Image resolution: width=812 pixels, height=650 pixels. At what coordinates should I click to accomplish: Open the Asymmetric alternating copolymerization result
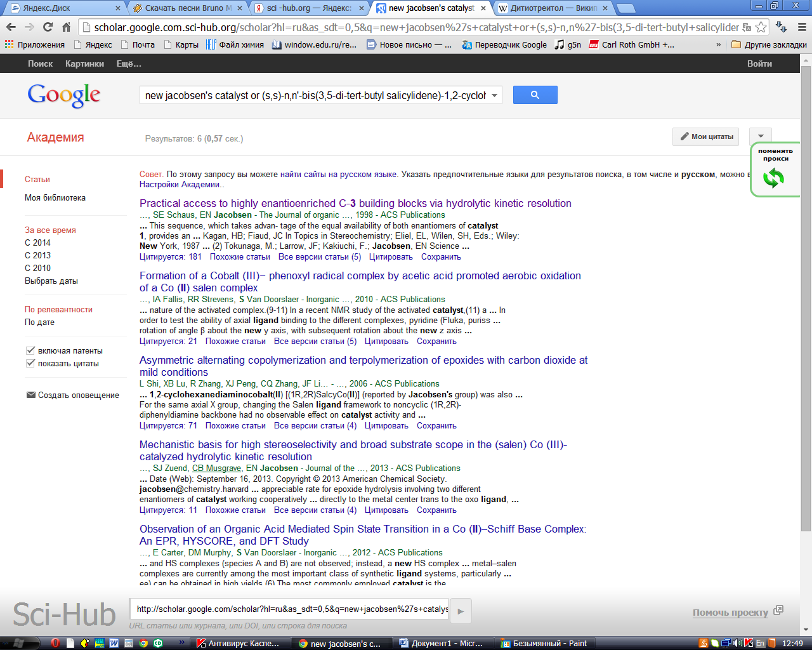point(363,366)
